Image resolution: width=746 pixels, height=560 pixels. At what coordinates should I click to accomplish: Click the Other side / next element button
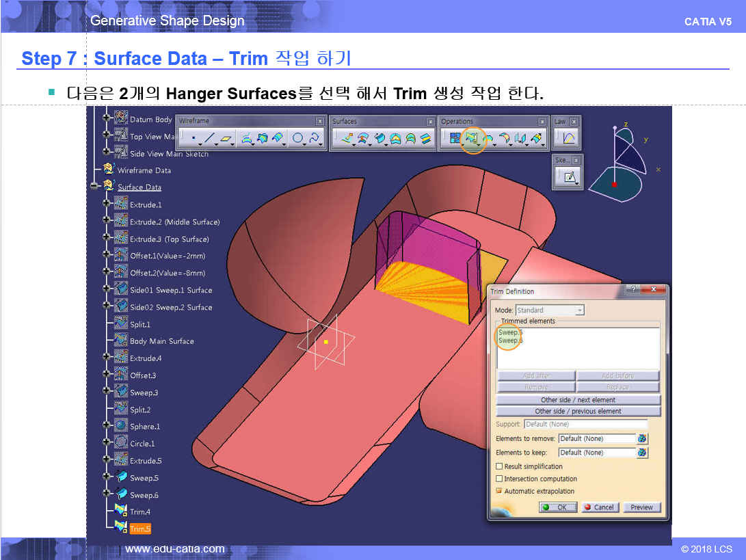(578, 399)
